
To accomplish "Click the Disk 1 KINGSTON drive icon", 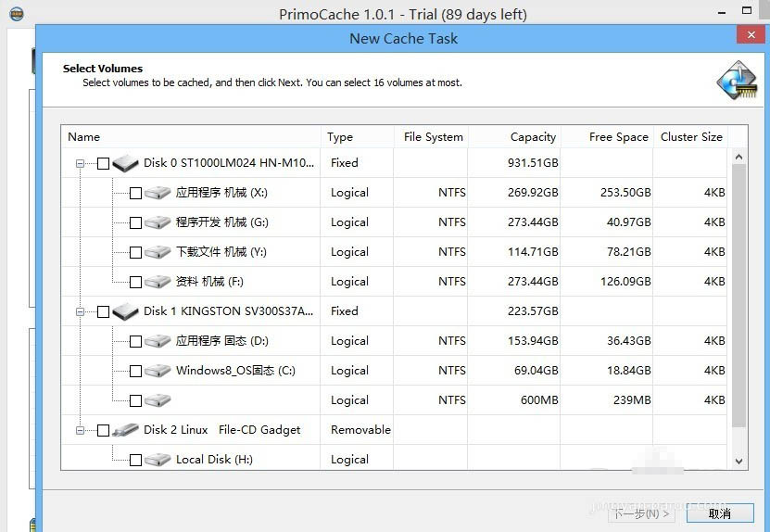I will pos(125,311).
